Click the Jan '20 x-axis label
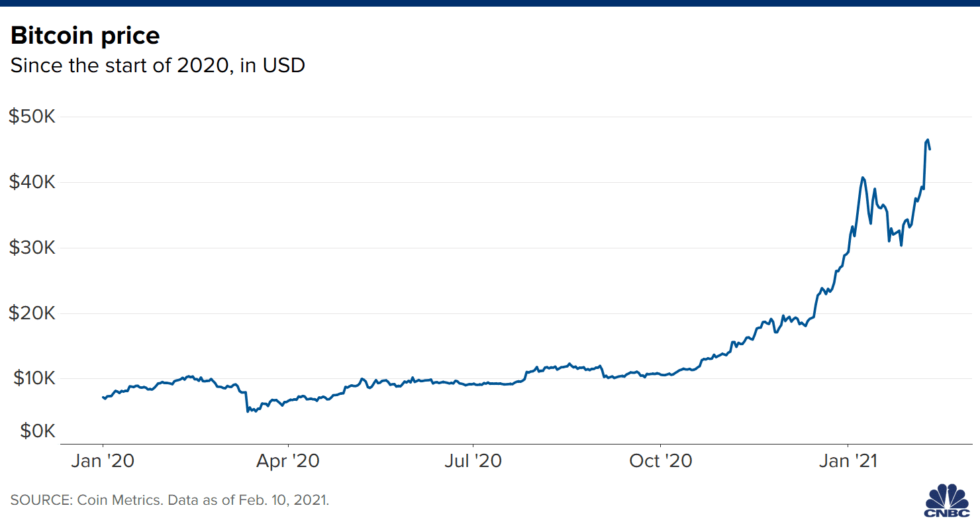This screenshot has width=980, height=530. pos(103,461)
